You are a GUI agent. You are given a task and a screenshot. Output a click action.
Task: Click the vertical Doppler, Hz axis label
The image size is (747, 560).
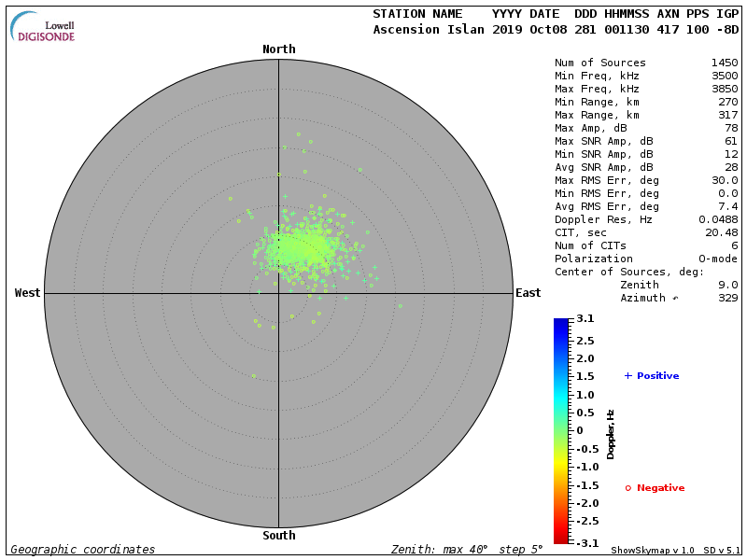pos(611,433)
